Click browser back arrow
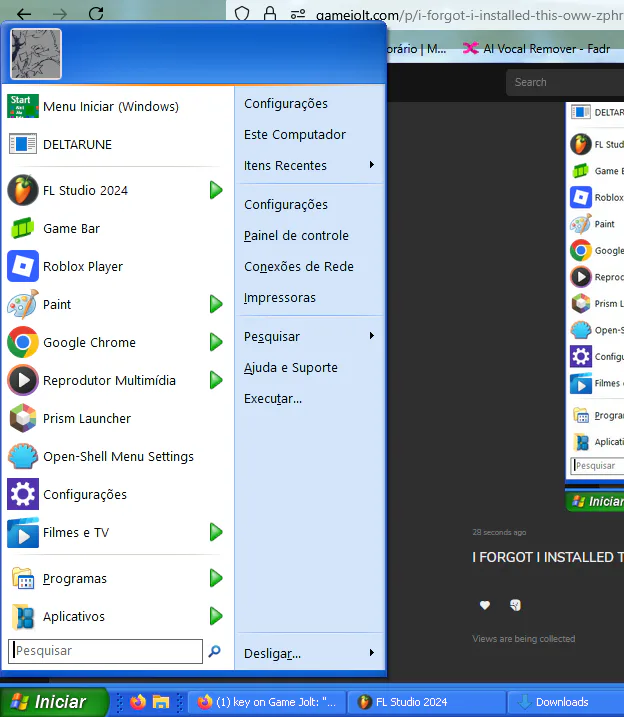624x717 pixels. [24, 14]
